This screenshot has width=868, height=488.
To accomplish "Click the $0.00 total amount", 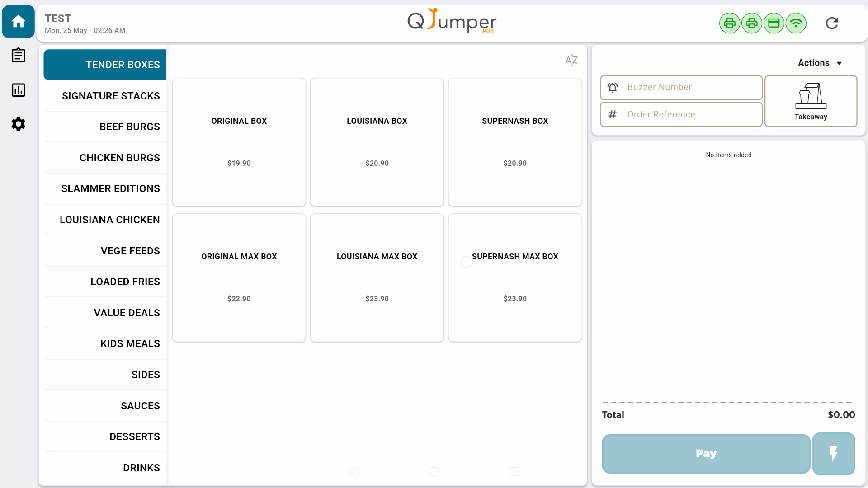I will (x=841, y=415).
